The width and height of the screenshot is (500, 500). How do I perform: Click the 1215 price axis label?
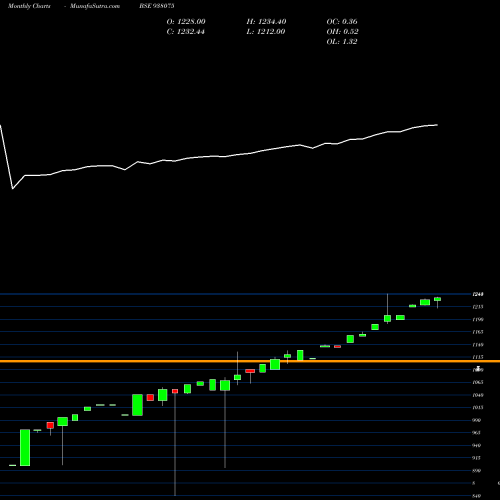[478, 307]
